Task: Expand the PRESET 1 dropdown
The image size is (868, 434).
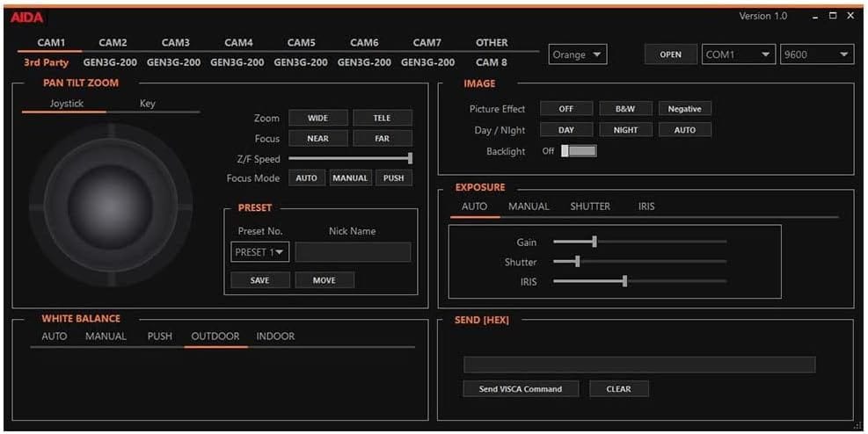Action: [259, 252]
